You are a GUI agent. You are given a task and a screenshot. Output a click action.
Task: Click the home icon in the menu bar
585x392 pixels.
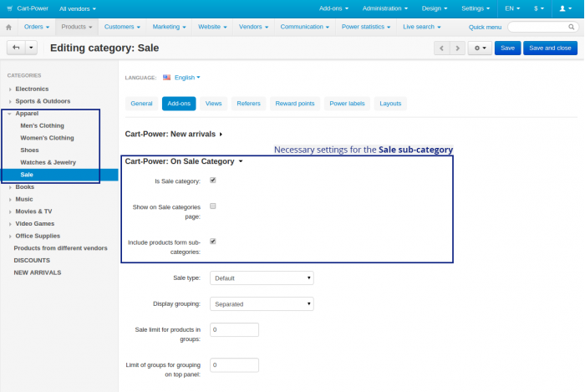(x=8, y=28)
